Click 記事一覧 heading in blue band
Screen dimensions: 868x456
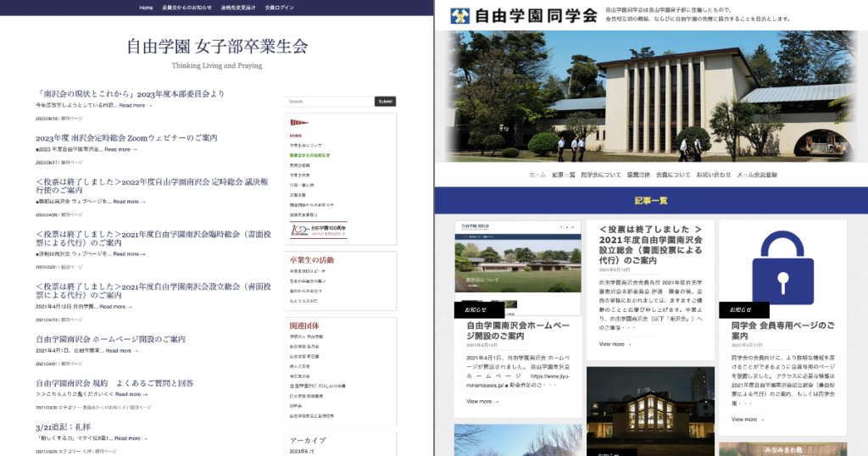pos(651,200)
